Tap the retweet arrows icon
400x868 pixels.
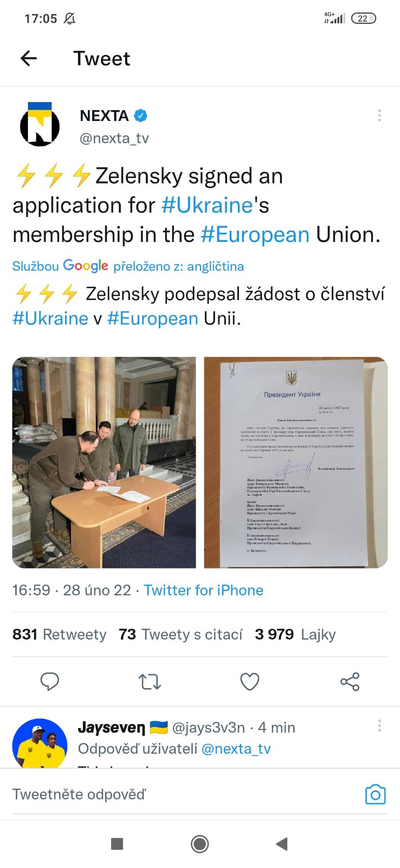coord(150,681)
